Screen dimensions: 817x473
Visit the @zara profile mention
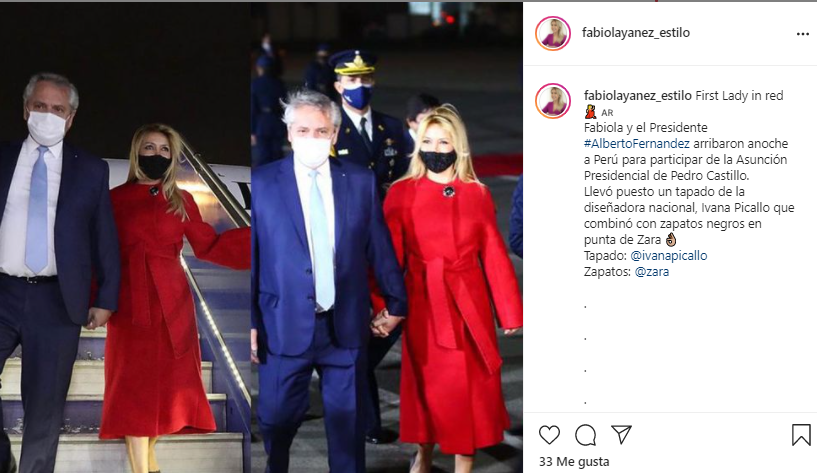(x=652, y=272)
